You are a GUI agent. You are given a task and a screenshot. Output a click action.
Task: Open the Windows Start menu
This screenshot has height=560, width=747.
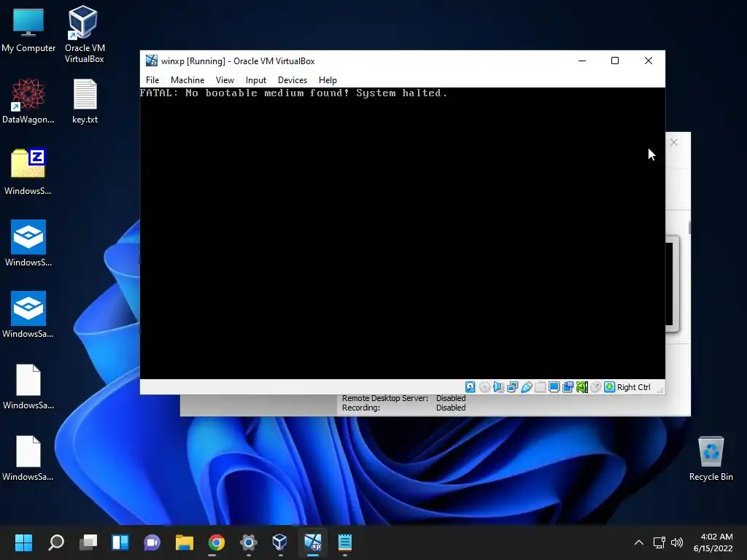click(x=23, y=542)
